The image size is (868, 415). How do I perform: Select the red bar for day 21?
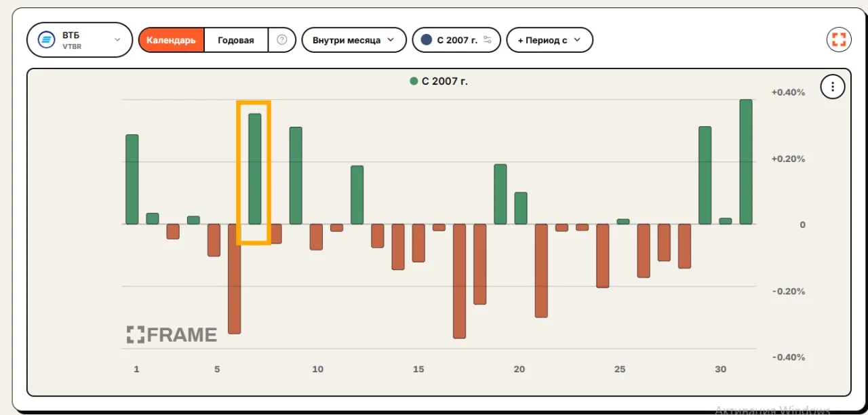(x=541, y=271)
